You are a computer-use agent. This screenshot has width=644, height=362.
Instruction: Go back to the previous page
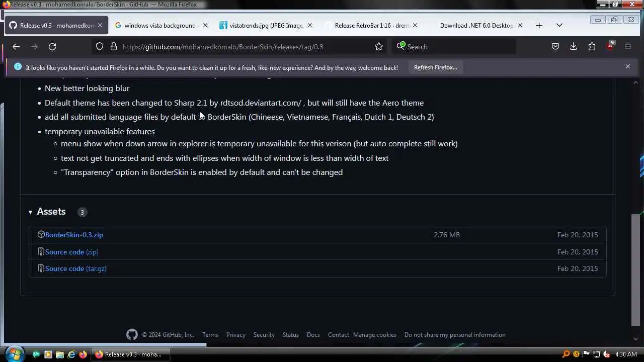pos(16,47)
